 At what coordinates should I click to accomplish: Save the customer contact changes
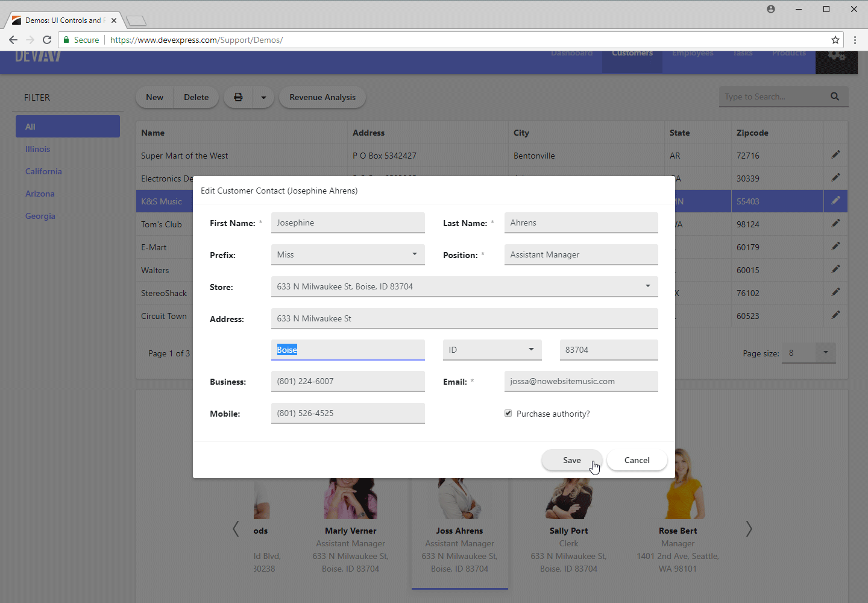(x=571, y=459)
